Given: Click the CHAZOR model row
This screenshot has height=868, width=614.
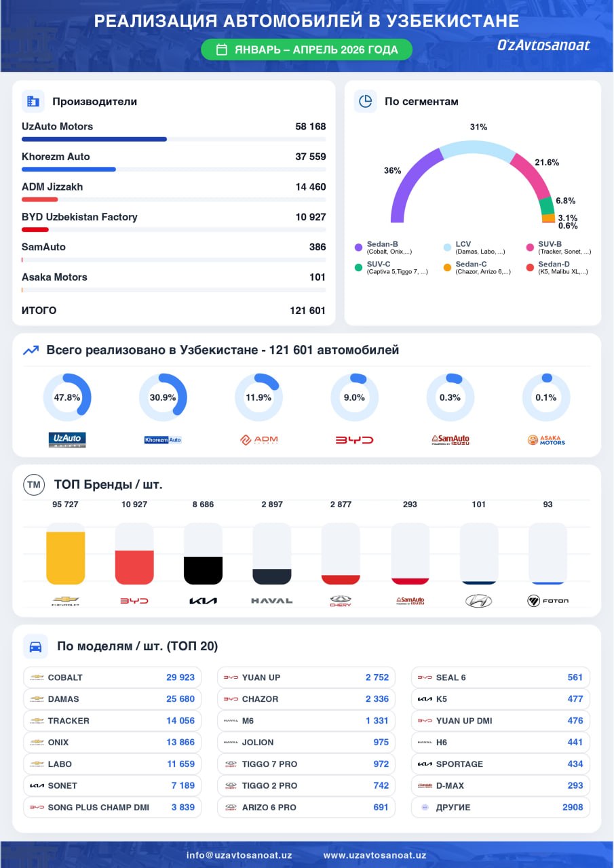Looking at the screenshot, I should pos(307,699).
